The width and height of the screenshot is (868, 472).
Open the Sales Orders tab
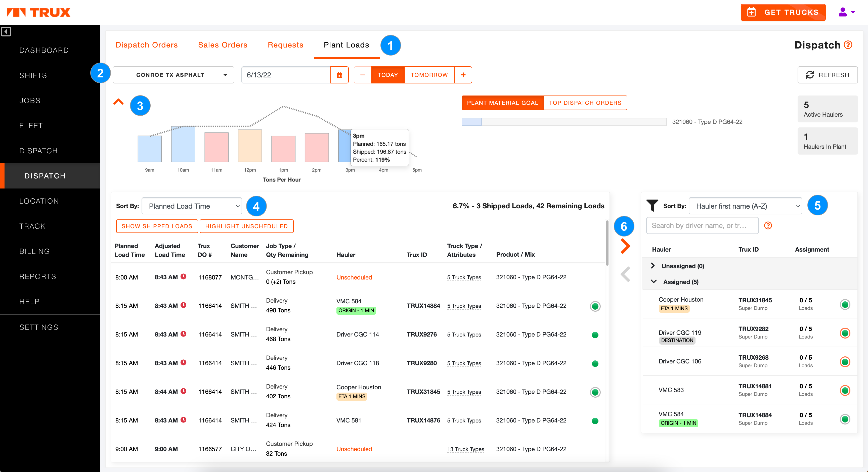point(222,45)
